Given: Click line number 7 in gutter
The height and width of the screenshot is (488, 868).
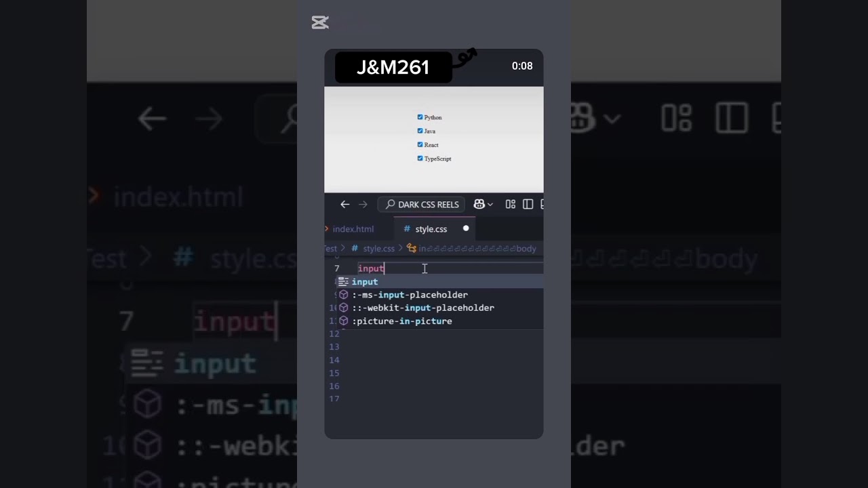Looking at the screenshot, I should point(336,268).
